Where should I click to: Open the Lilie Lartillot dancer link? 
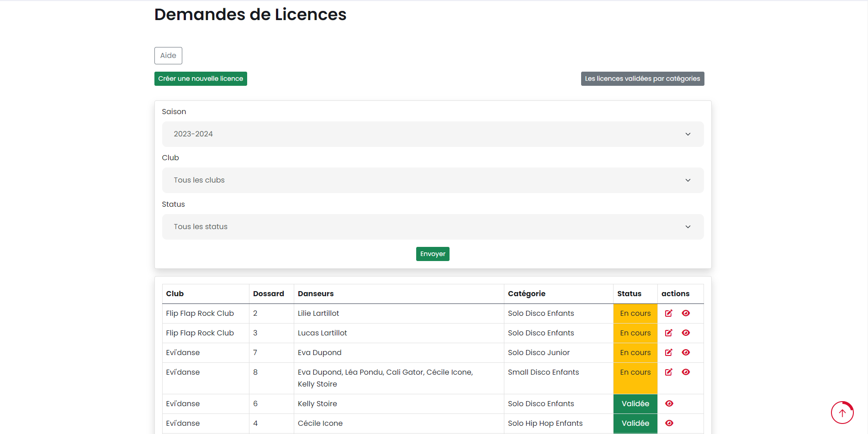(x=318, y=314)
